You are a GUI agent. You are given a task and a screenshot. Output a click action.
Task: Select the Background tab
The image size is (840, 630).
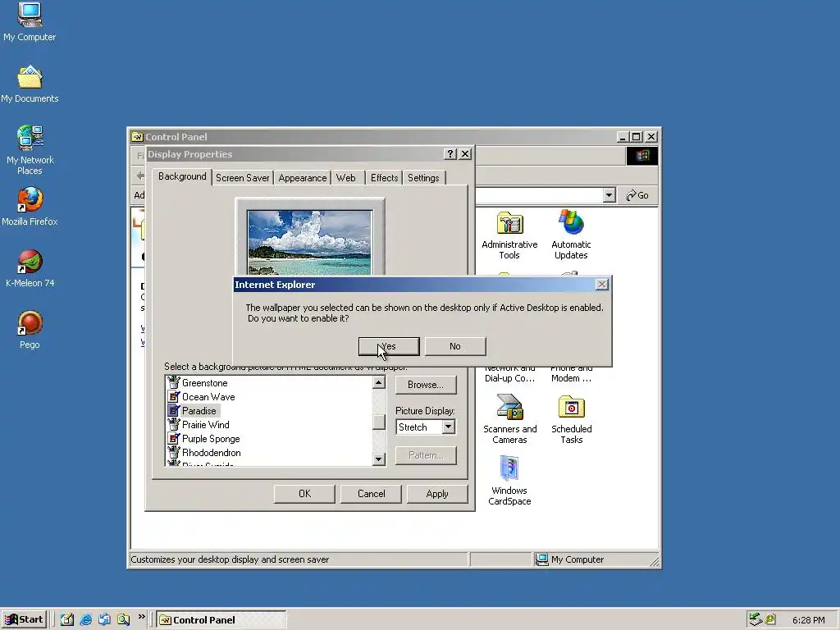(x=182, y=176)
